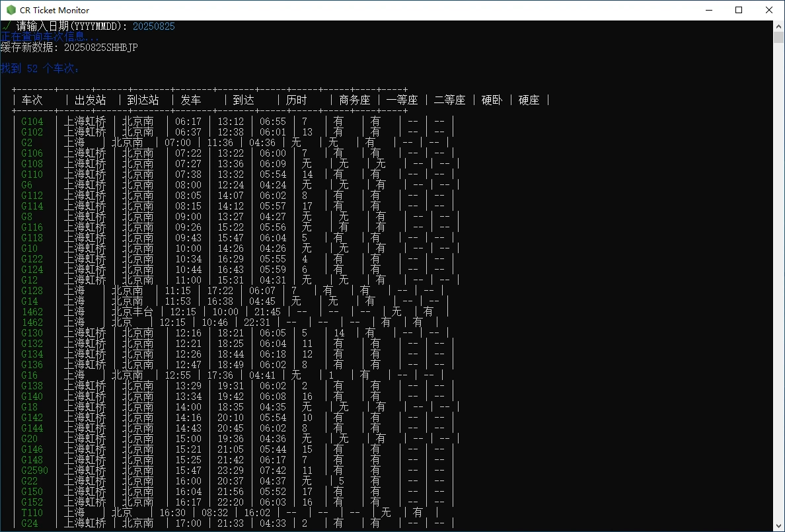Select train number G2590
This screenshot has width=785, height=532.
click(35, 471)
